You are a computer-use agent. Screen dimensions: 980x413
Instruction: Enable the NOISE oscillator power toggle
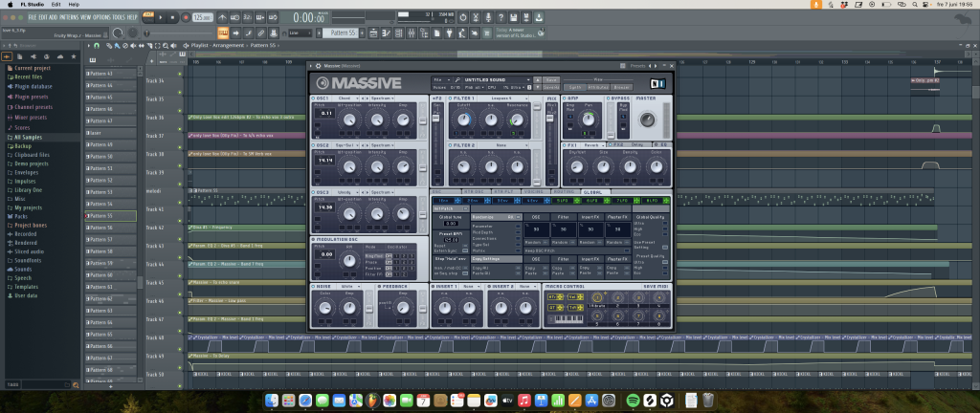click(314, 286)
